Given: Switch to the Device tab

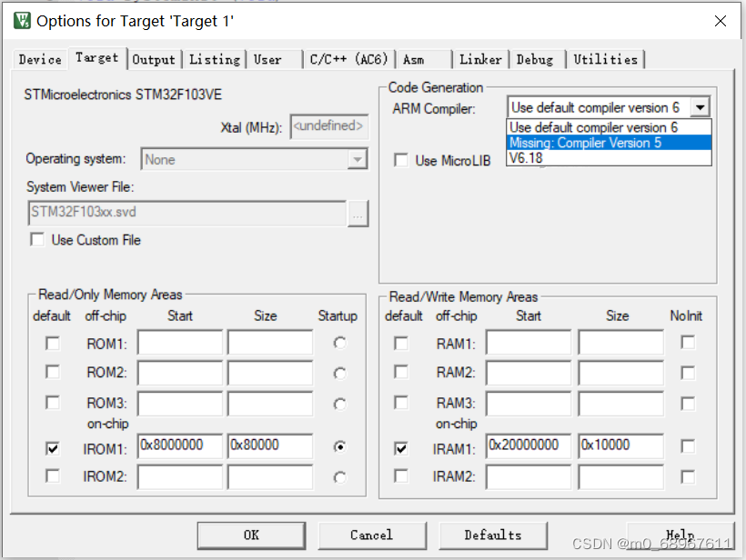Looking at the screenshot, I should click(40, 60).
